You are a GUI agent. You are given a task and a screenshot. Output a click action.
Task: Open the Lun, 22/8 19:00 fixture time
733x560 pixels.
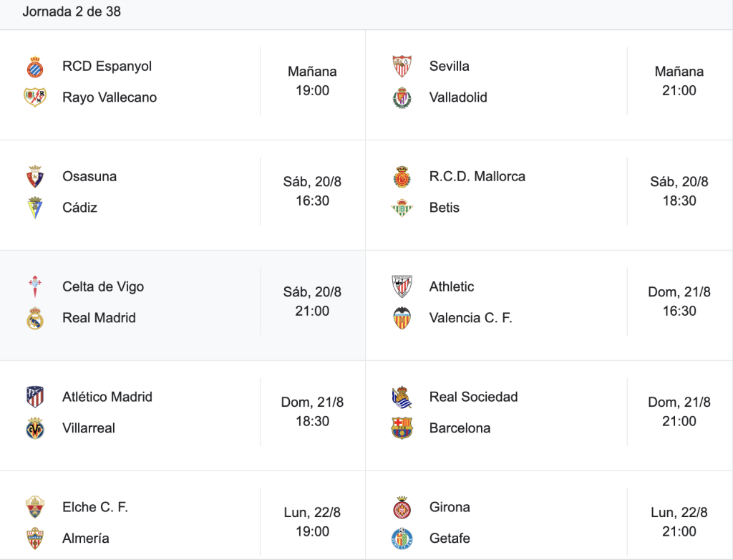point(312,521)
